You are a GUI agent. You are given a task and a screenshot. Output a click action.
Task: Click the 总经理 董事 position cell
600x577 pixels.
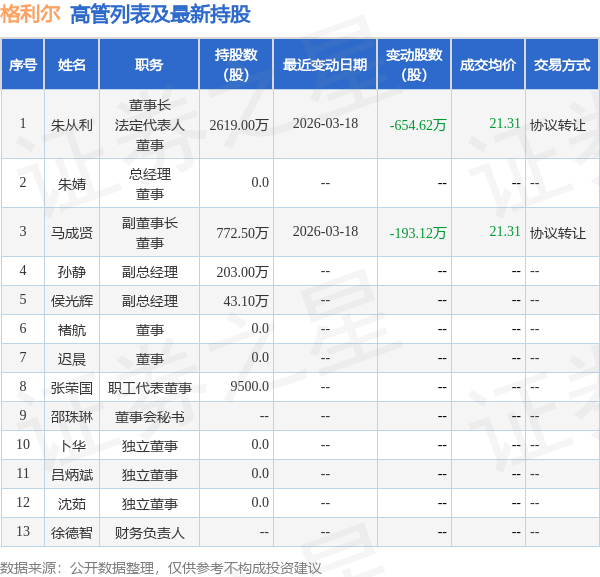tap(150, 184)
